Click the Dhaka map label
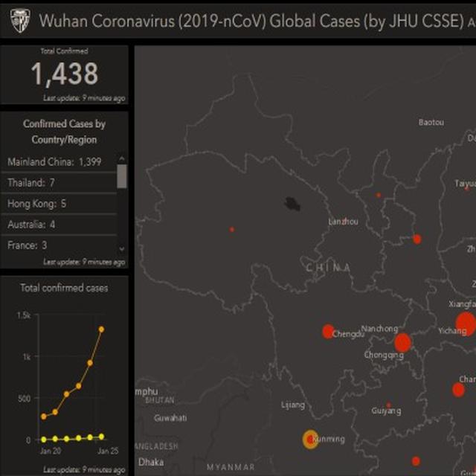 151,462
